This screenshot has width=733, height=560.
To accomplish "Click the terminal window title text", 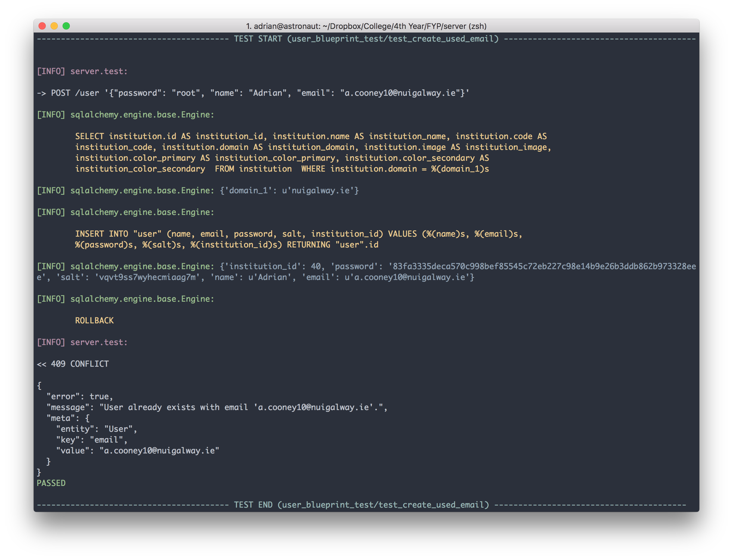I will pos(366,26).
